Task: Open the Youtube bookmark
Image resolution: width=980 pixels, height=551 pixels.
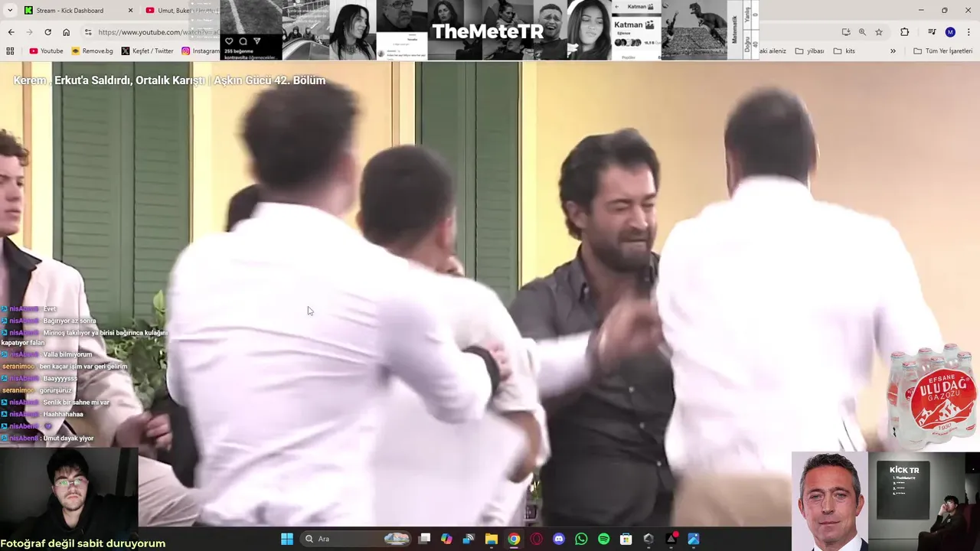Action: pos(46,51)
